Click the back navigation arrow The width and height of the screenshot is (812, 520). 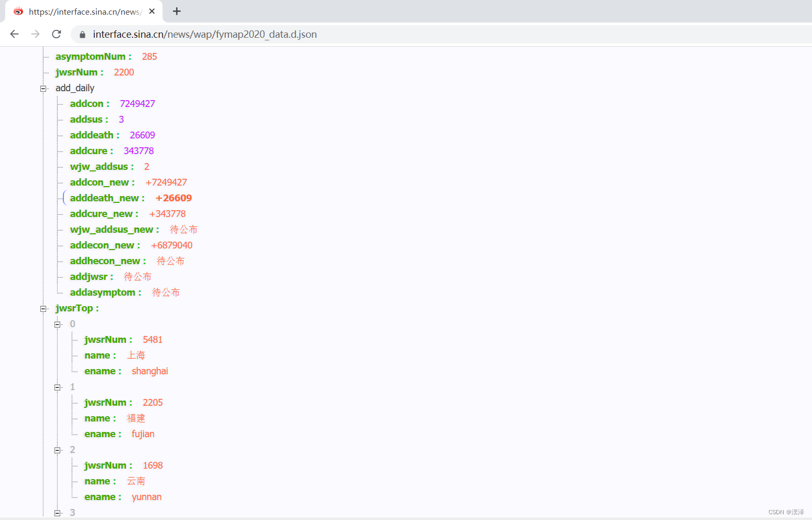click(x=14, y=34)
